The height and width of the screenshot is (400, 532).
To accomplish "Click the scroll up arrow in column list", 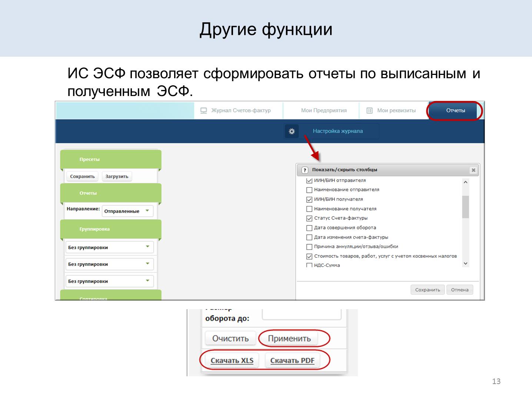I will [x=465, y=182].
